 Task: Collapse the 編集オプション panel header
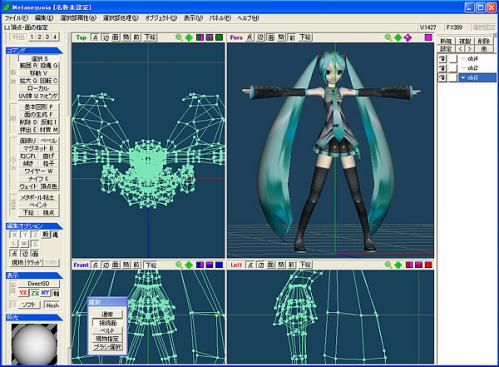coord(34,226)
